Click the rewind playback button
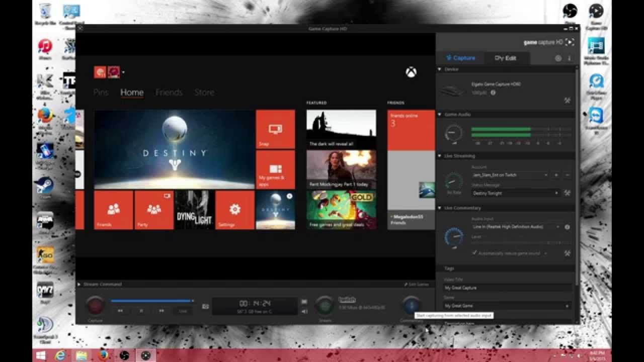 (120, 311)
